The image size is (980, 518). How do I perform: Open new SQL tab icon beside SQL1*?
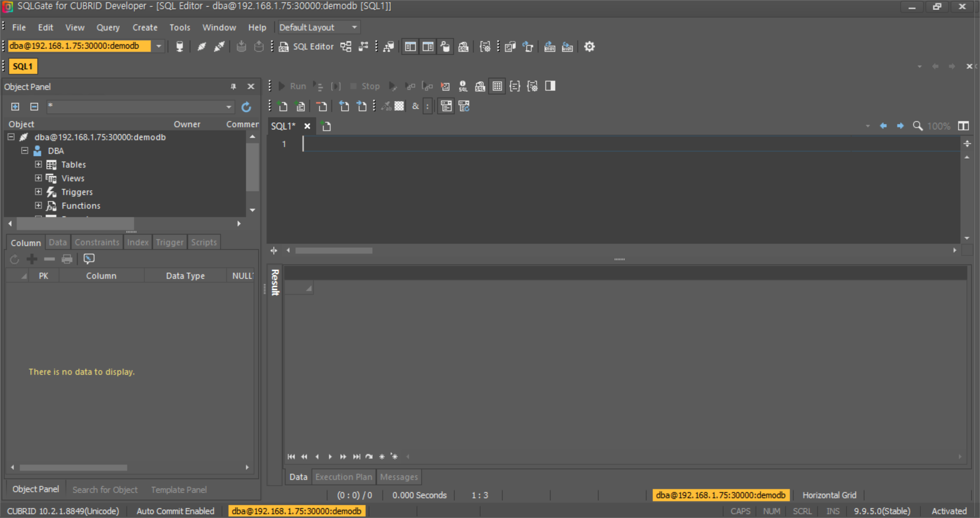[326, 126]
